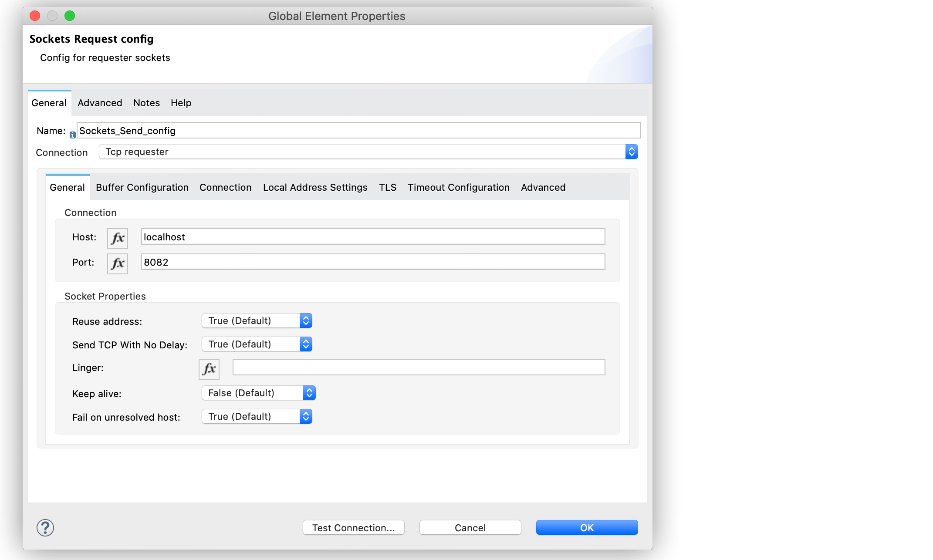The width and height of the screenshot is (933, 560).
Task: Open the help question mark icon
Action: click(x=45, y=527)
